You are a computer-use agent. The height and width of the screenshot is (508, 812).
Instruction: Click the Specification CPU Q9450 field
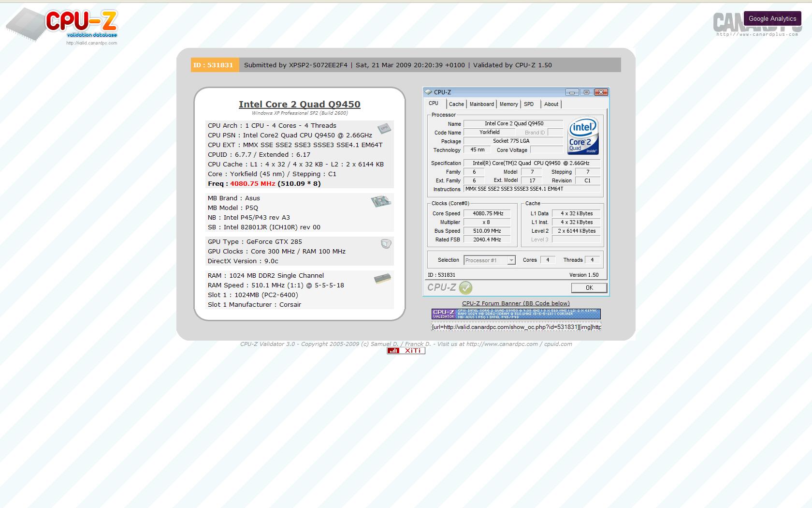point(532,163)
